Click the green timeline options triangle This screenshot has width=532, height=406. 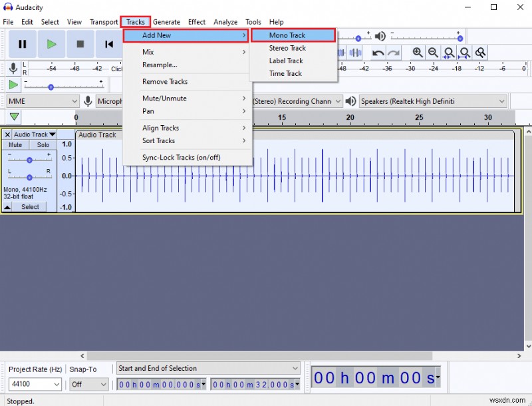(14, 116)
